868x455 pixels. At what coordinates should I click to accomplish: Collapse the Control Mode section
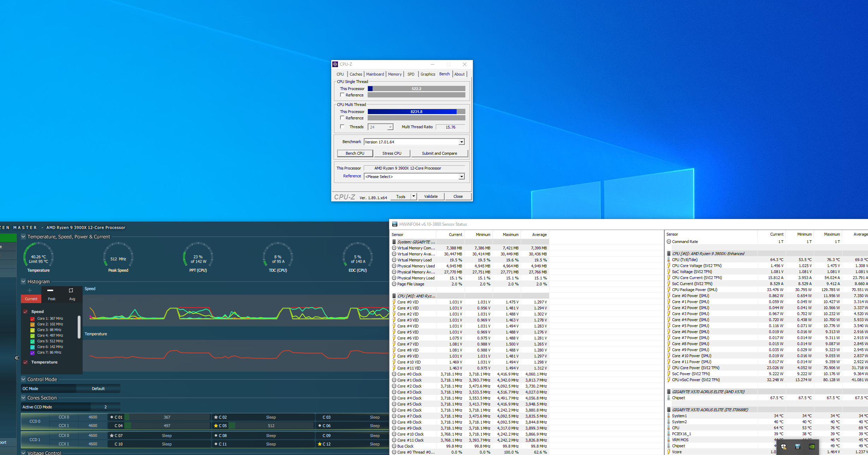[24, 379]
